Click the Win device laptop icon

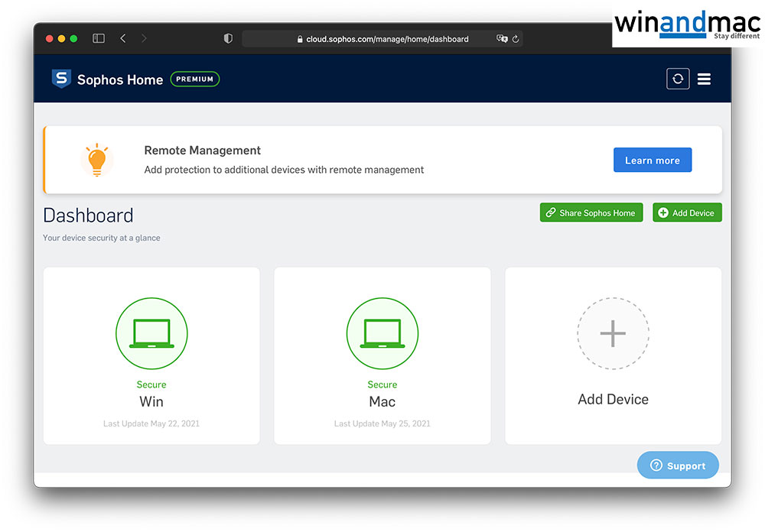[x=151, y=334]
